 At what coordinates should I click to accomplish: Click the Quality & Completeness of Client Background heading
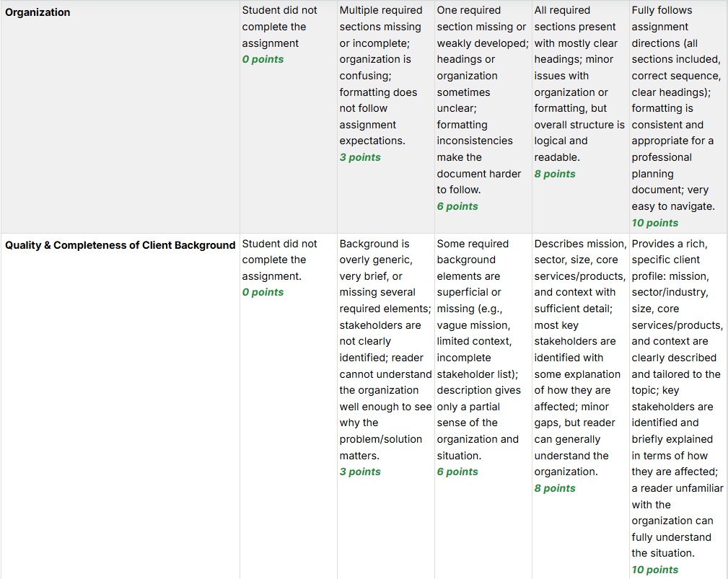(x=120, y=245)
